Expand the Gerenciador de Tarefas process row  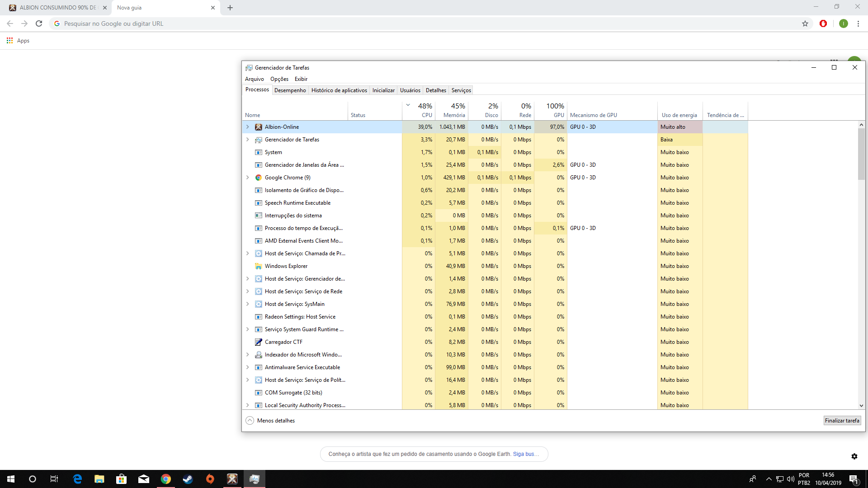pyautogui.click(x=248, y=140)
